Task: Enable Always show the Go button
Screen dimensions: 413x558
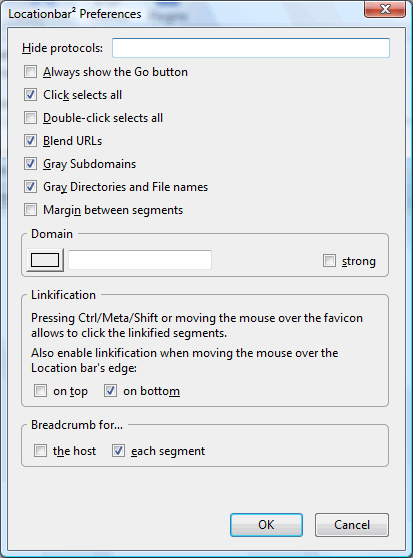Action: click(x=30, y=72)
